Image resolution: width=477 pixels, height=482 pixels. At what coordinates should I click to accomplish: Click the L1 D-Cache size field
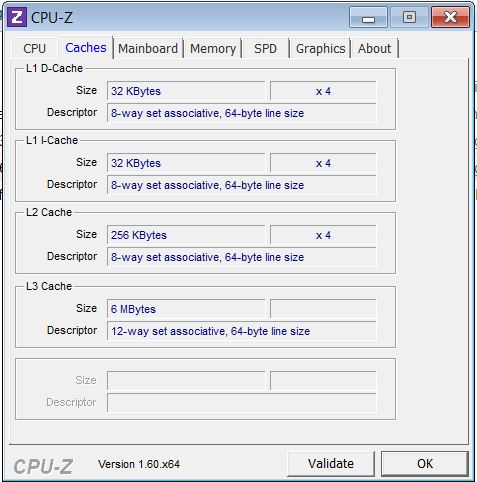[186, 91]
